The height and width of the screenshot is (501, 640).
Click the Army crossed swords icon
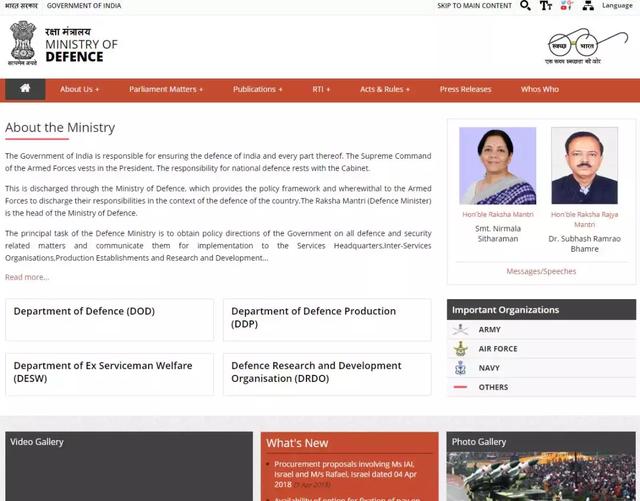tap(460, 329)
